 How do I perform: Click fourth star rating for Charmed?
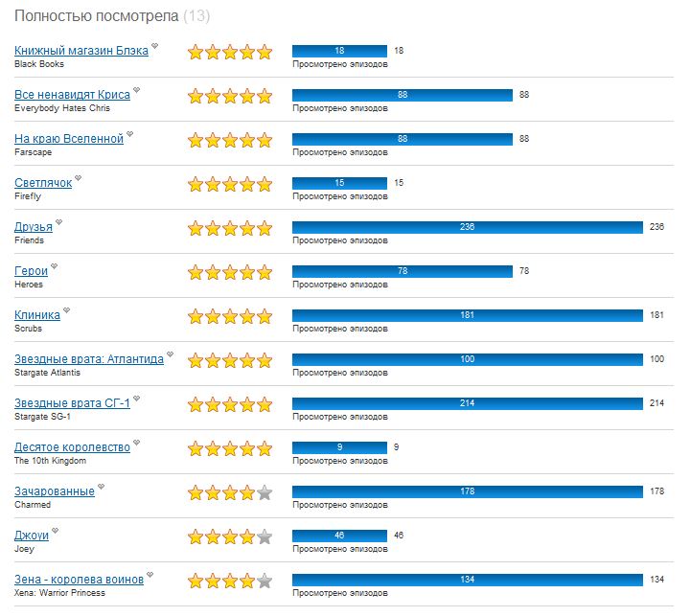click(247, 493)
